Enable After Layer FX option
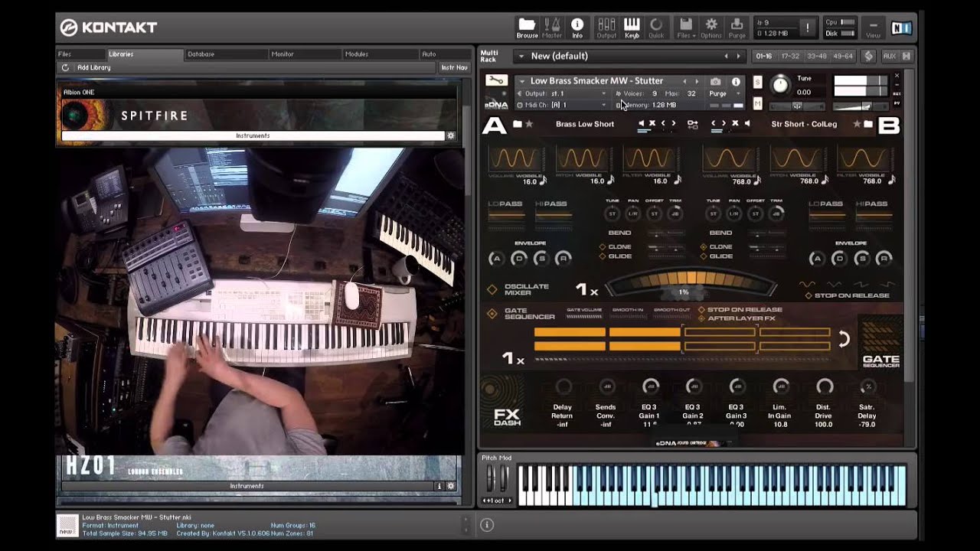This screenshot has width=980, height=551. pos(701,318)
